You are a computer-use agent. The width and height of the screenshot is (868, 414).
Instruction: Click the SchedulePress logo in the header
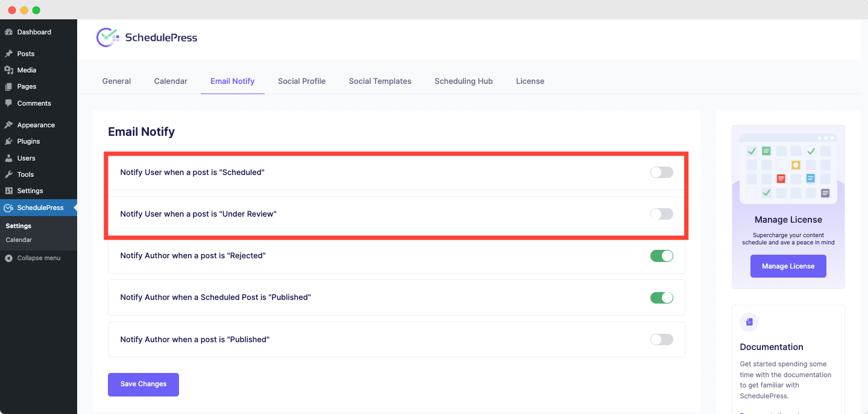147,37
